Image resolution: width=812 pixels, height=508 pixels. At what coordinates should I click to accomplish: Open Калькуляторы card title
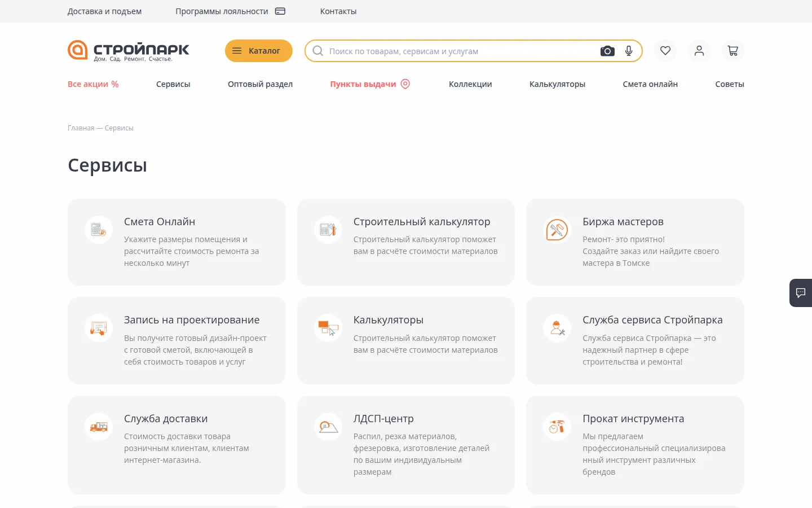[389, 320]
